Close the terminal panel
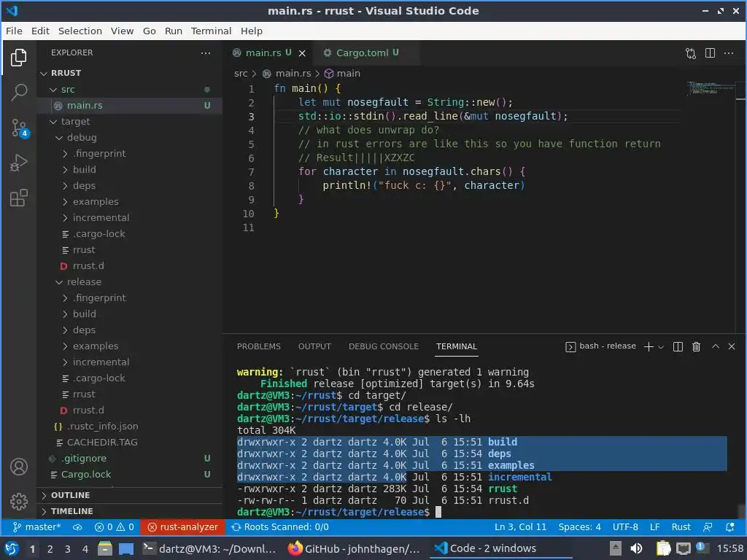 [732, 346]
